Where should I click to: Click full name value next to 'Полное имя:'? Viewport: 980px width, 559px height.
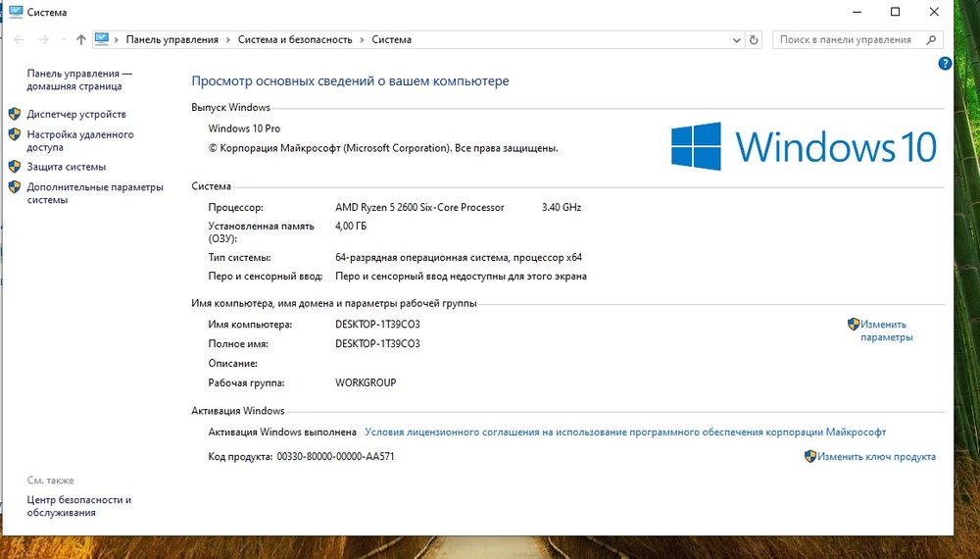(x=377, y=344)
